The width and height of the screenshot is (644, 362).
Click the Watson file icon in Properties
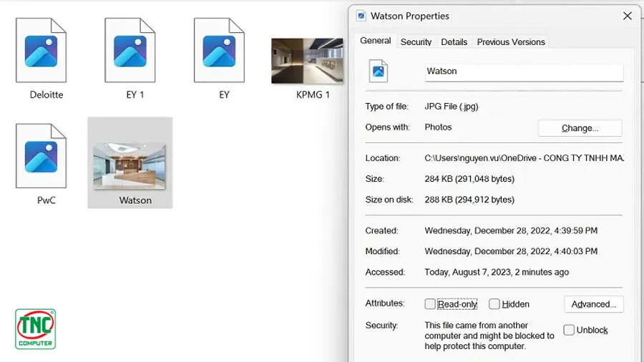click(x=379, y=71)
